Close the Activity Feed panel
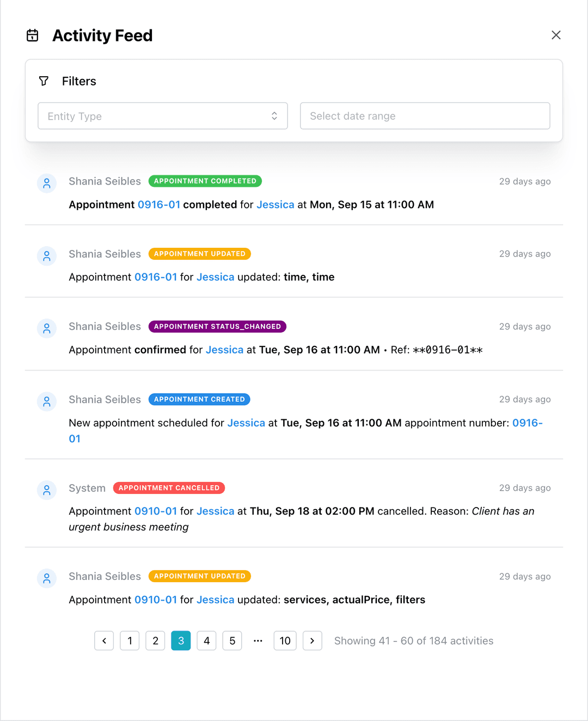 tap(556, 35)
